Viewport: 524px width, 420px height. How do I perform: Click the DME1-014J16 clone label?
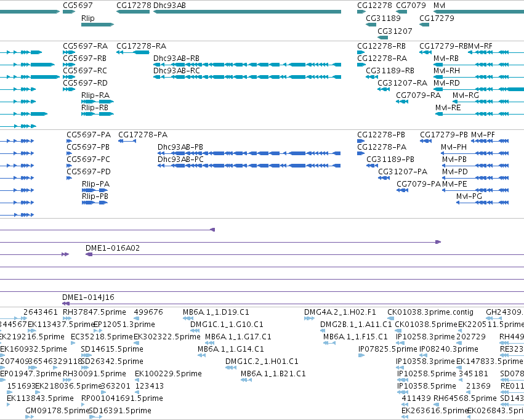pos(88,297)
